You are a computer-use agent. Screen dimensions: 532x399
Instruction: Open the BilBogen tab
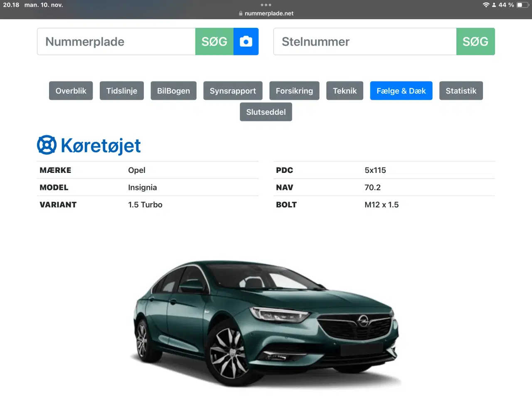pyautogui.click(x=173, y=91)
